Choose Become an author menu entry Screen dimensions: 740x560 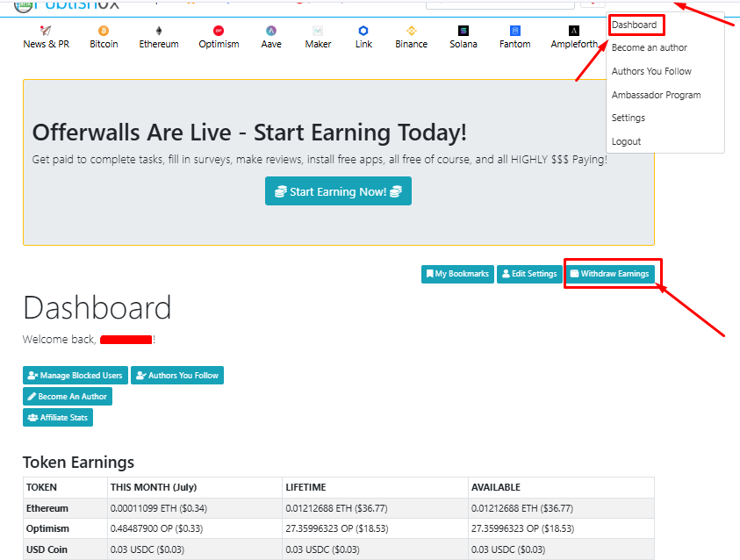(x=650, y=47)
